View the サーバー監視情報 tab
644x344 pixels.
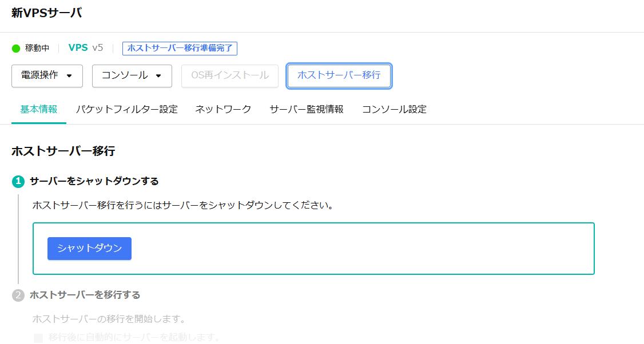pyautogui.click(x=307, y=109)
